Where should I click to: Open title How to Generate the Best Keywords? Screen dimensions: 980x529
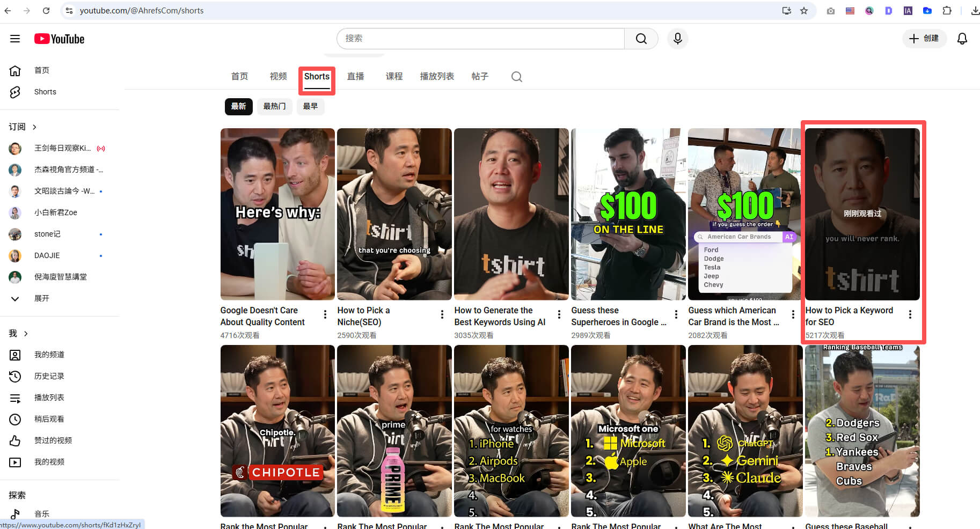tap(500, 316)
